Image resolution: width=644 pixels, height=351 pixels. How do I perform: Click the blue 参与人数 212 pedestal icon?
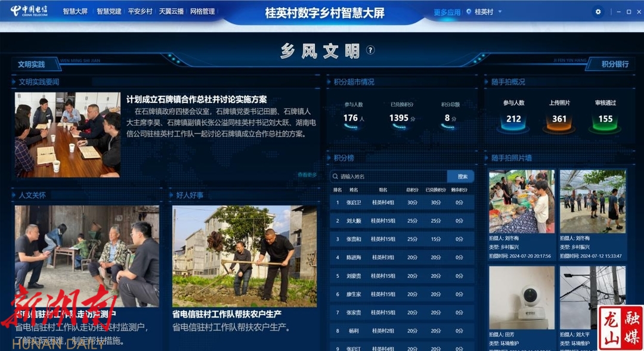(513, 120)
